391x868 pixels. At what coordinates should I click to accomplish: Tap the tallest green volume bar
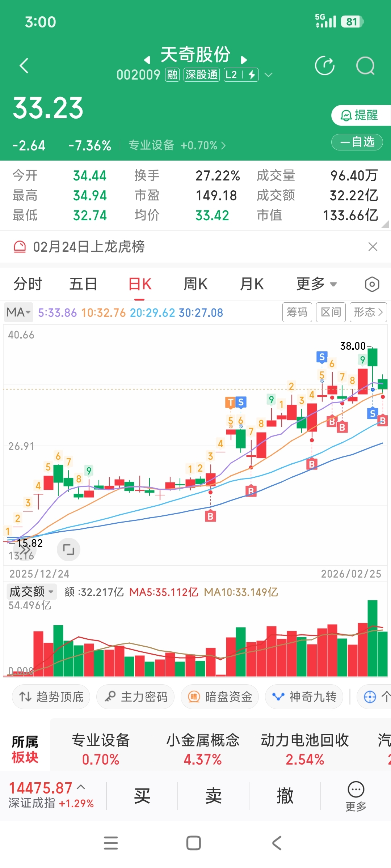click(x=373, y=638)
